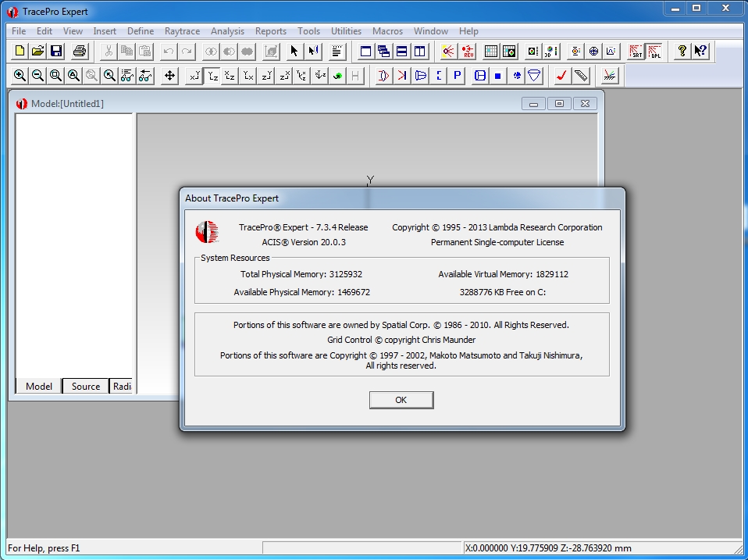
Task: Maximize the Model:[Untitled1] child window
Action: pos(559,104)
